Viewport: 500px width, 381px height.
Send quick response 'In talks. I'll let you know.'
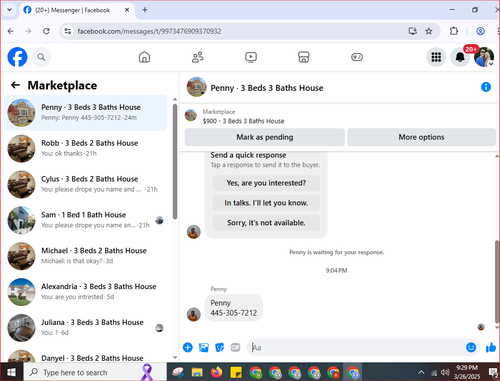(266, 203)
